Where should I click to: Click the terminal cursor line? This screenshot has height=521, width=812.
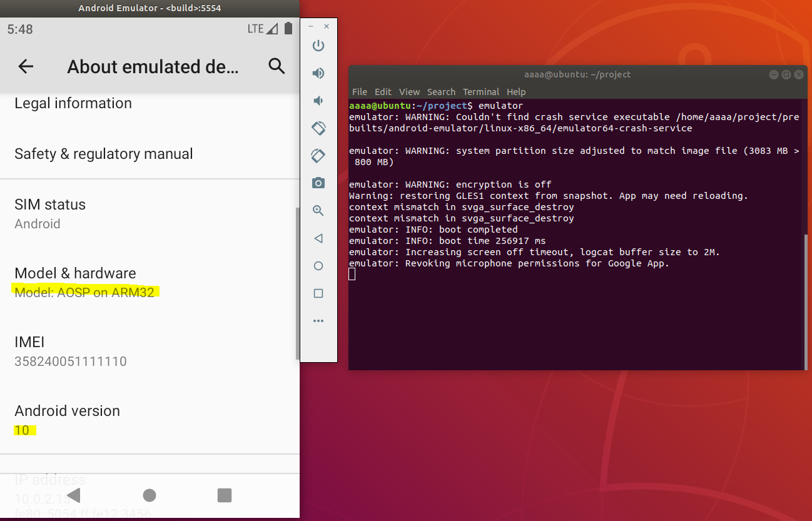point(352,275)
